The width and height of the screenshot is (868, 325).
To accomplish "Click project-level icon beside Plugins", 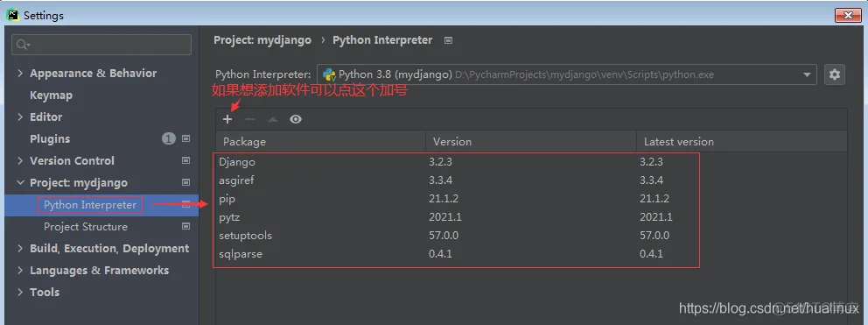I will (x=186, y=138).
